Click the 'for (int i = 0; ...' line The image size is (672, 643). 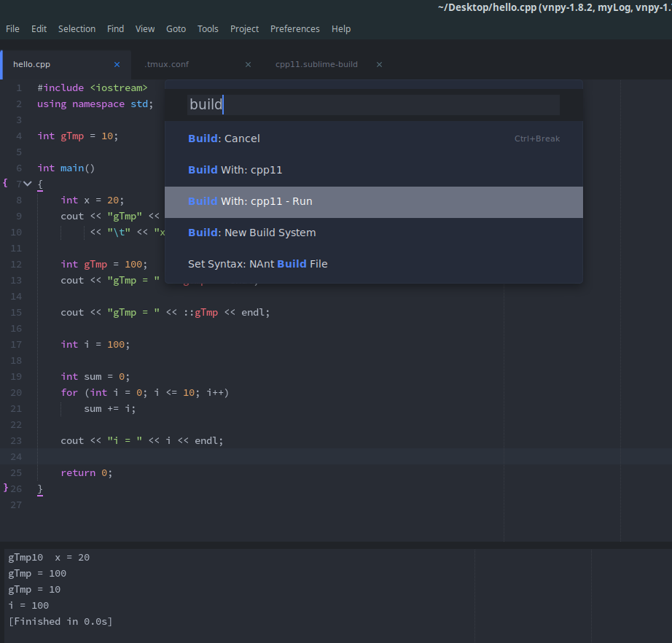click(144, 393)
